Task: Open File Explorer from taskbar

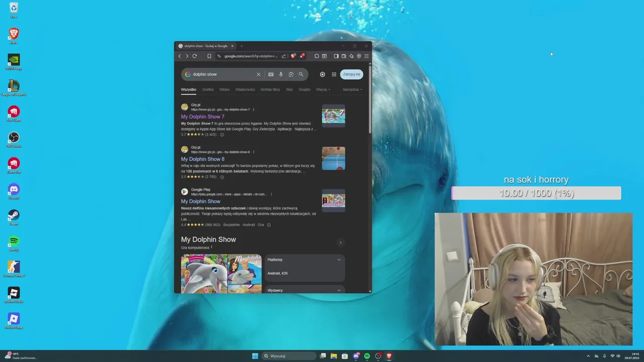Action: (334, 356)
